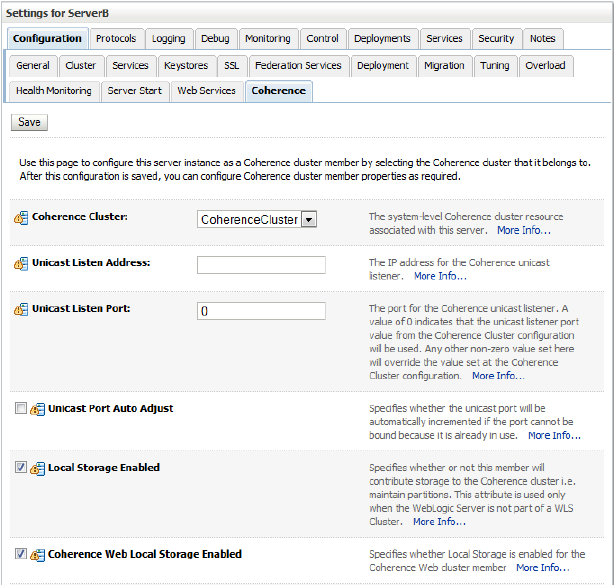Open More Info for Coherence Cluster
The width and height of the screenshot is (614, 585).
click(524, 230)
